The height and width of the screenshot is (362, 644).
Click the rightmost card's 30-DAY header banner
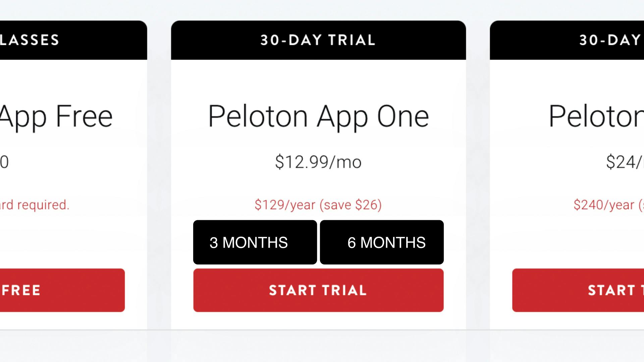[x=567, y=40]
